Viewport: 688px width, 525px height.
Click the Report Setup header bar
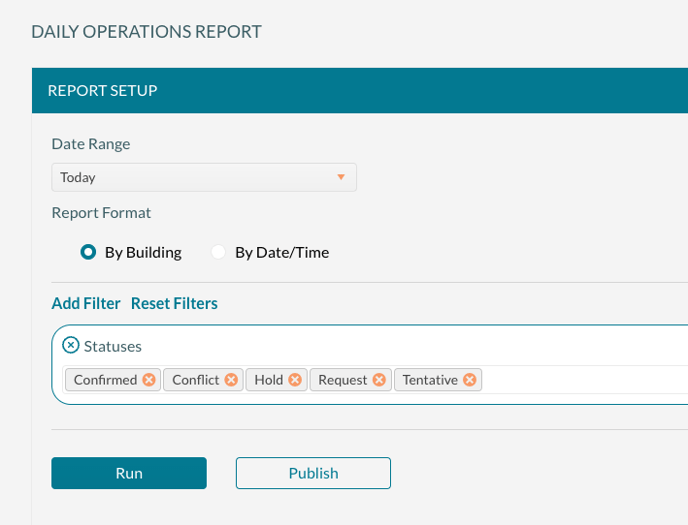360,90
